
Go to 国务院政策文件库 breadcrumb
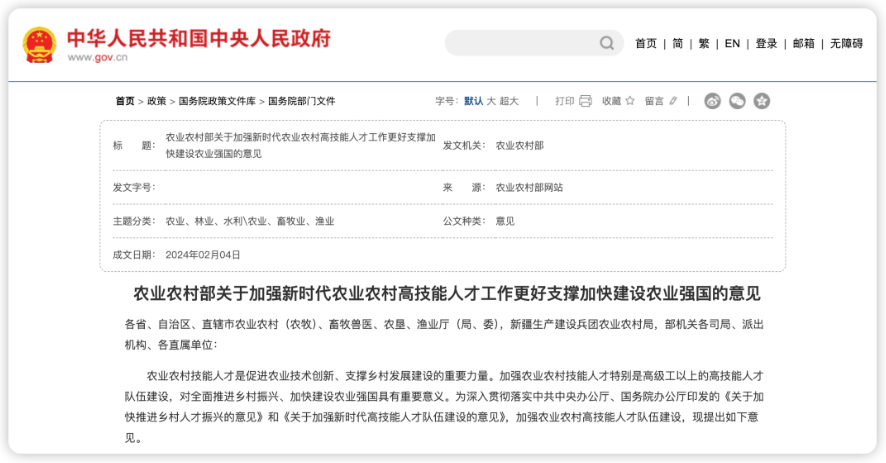(217, 101)
